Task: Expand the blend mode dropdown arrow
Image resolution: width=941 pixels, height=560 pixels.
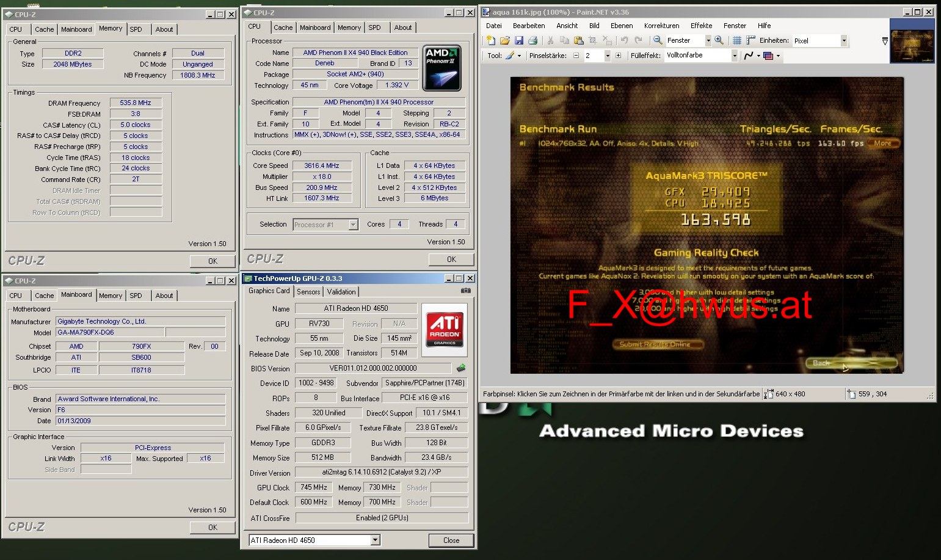Action: pyautogui.click(x=778, y=56)
